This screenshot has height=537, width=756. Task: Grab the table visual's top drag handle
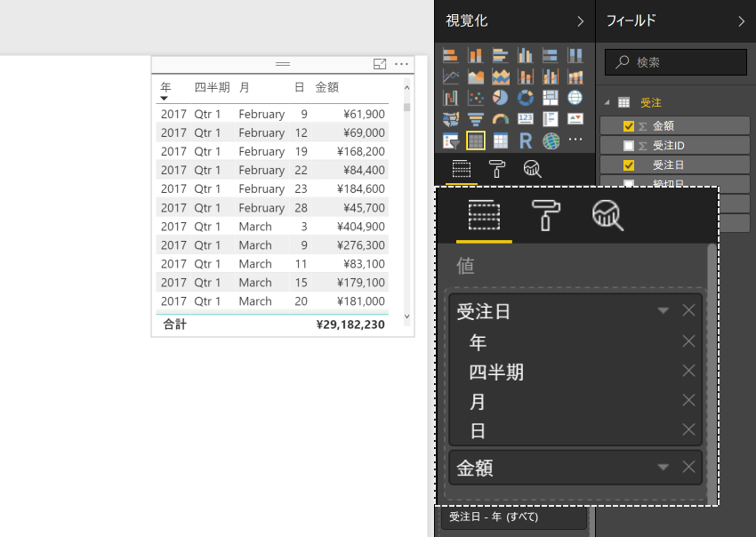(283, 64)
